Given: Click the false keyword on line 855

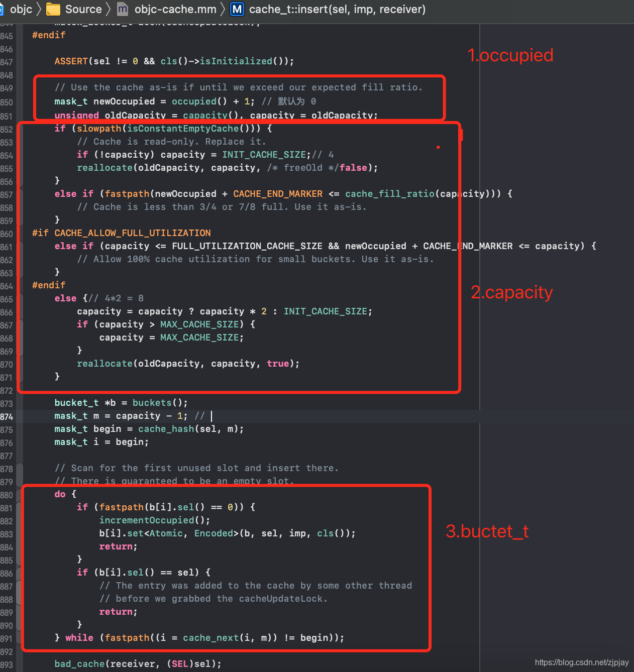Looking at the screenshot, I should 353,168.
